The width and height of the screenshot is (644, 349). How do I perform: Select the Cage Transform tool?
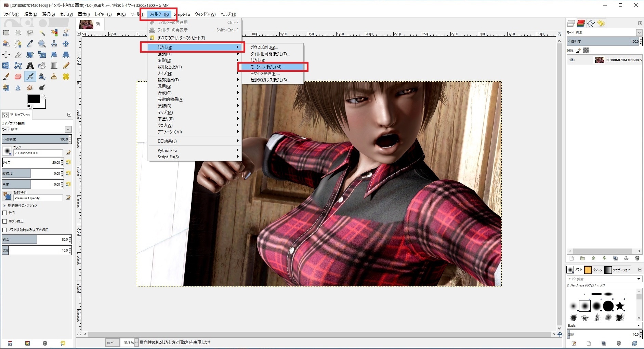point(18,66)
